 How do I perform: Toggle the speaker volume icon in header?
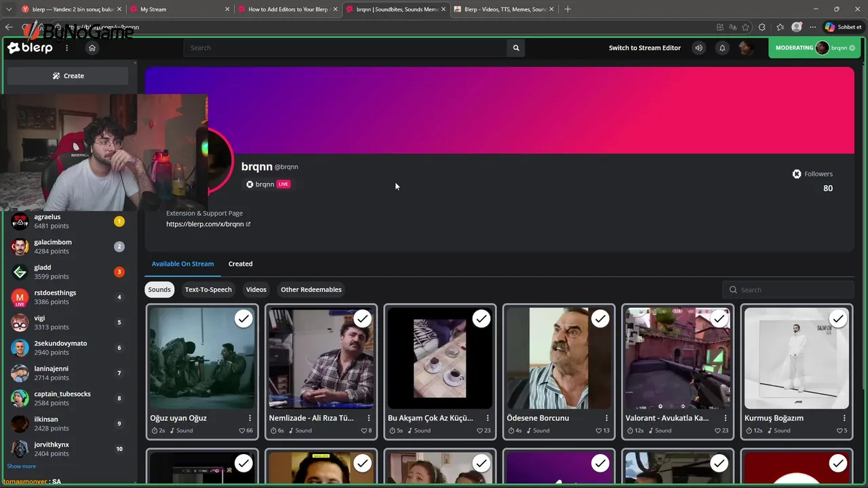coord(698,48)
